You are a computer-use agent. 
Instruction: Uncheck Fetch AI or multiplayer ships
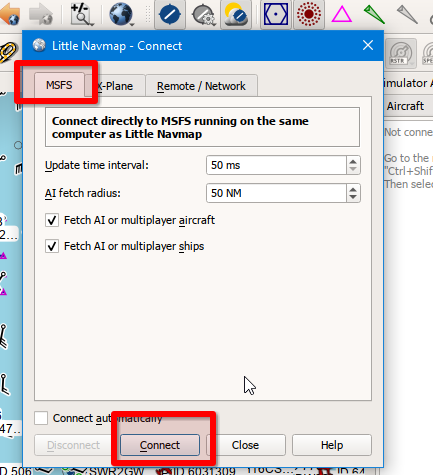click(52, 246)
